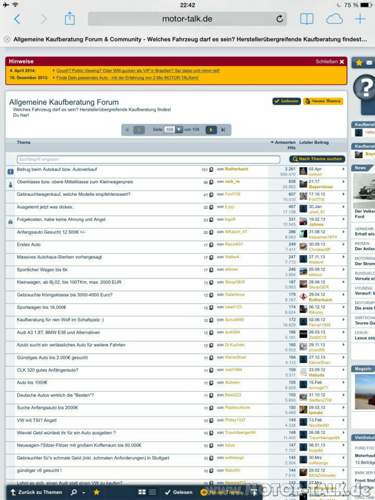Tap the Safari back arrow
This screenshot has width=375, height=500.
pyautogui.click(x=18, y=19)
